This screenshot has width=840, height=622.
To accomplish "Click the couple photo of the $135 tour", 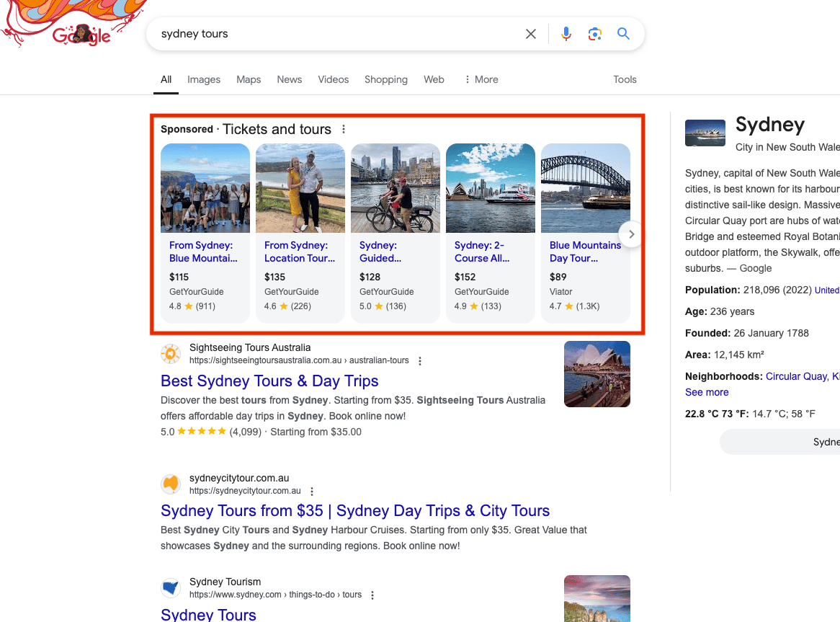I will tap(300, 188).
